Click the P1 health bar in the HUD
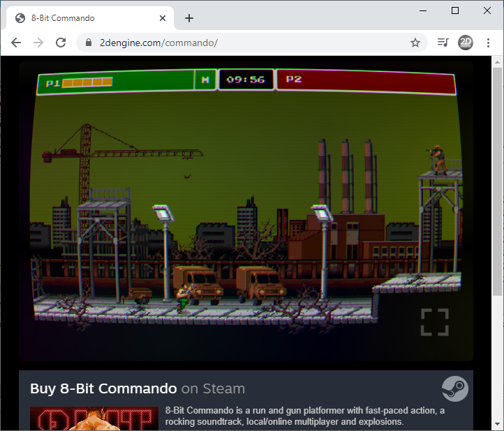Image resolution: width=504 pixels, height=431 pixels. pos(87,82)
